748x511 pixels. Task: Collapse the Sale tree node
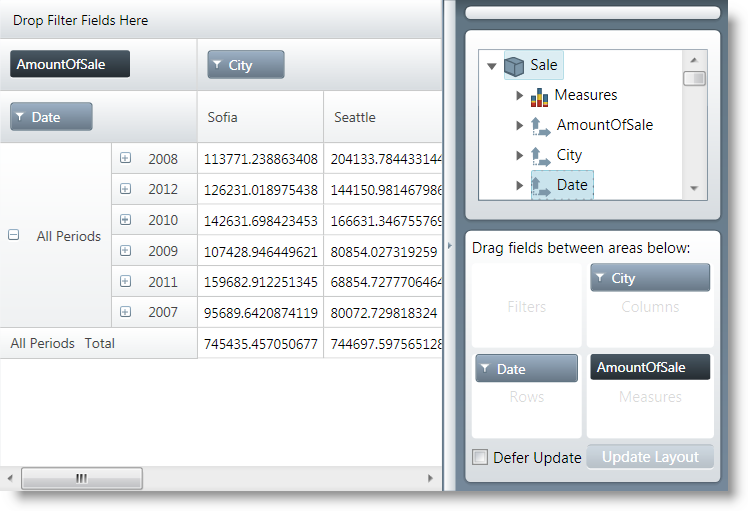pyautogui.click(x=491, y=67)
